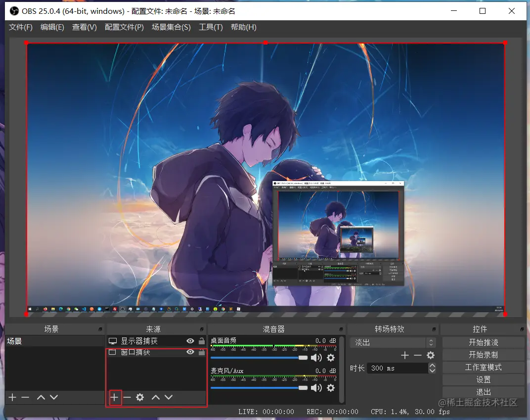Move source up in Sources panel
This screenshot has width=530, height=420.
click(x=156, y=397)
